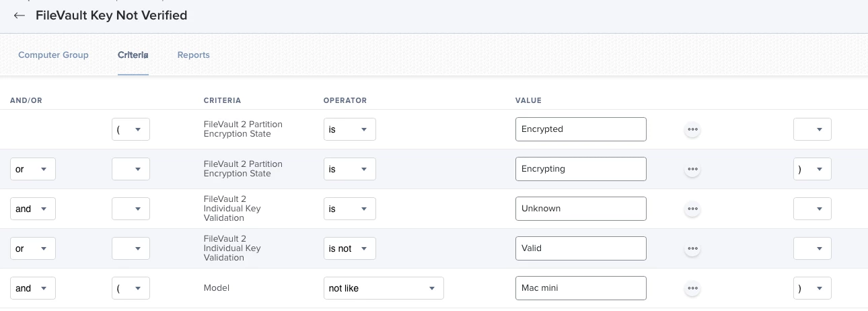Open the 'not like' operator dropdown for Model
Image resolution: width=868 pixels, height=311 pixels.
pos(384,288)
